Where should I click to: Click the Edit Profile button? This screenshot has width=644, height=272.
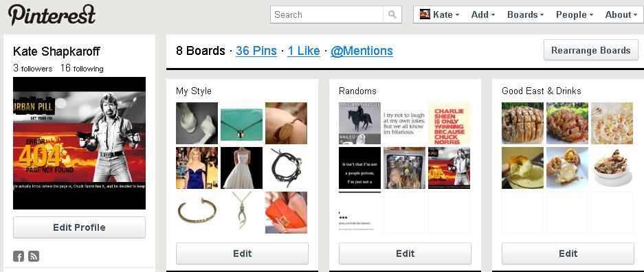pyautogui.click(x=79, y=227)
